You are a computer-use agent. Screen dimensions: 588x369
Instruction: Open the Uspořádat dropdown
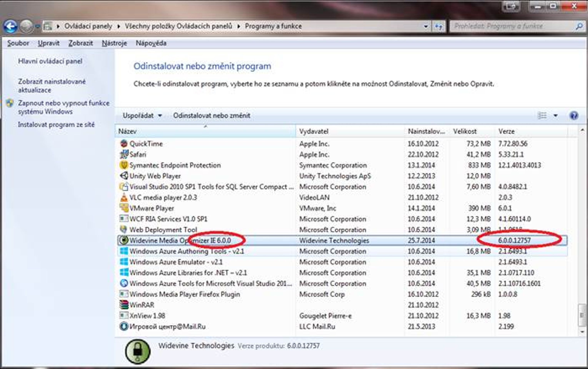[142, 116]
